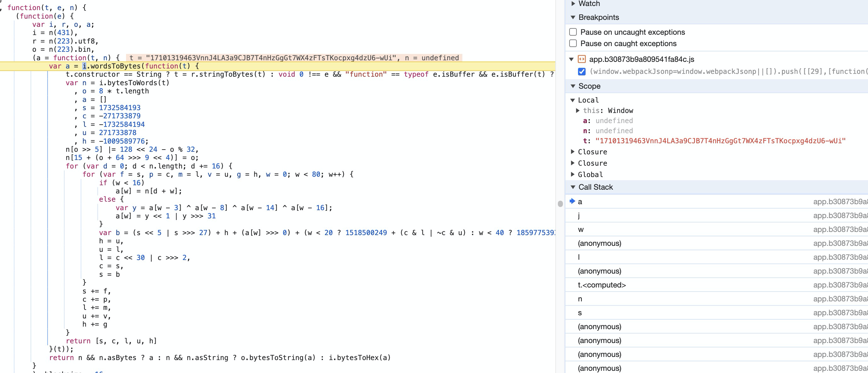
Task: Select the 't.<computed>' call stack frame
Action: pos(601,285)
